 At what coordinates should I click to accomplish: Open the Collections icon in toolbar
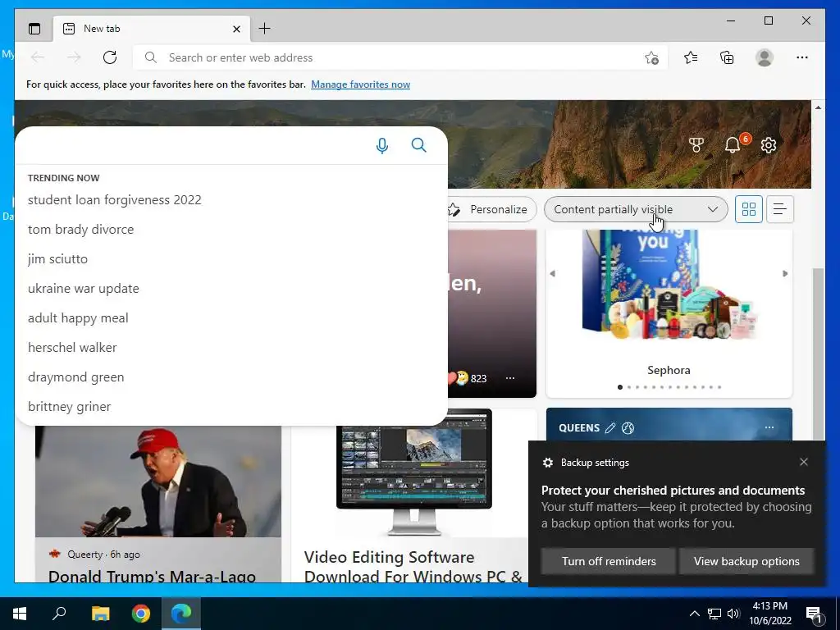pyautogui.click(x=727, y=57)
